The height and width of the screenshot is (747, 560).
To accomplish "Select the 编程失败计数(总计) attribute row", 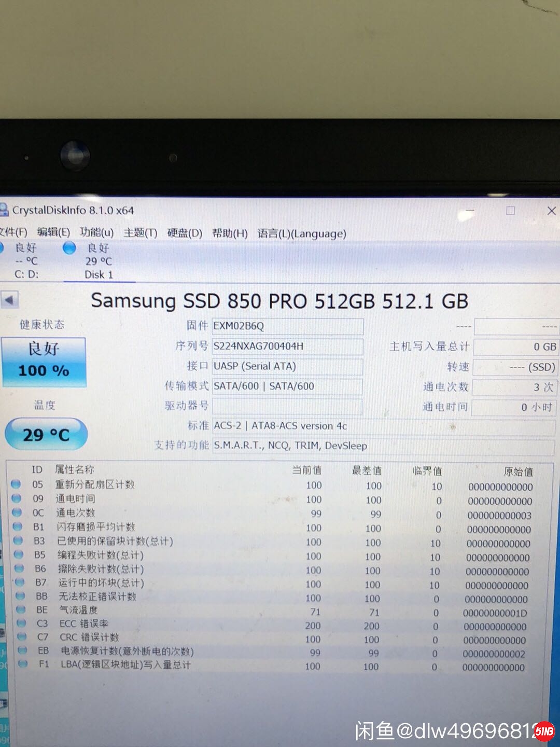I will coord(280,556).
